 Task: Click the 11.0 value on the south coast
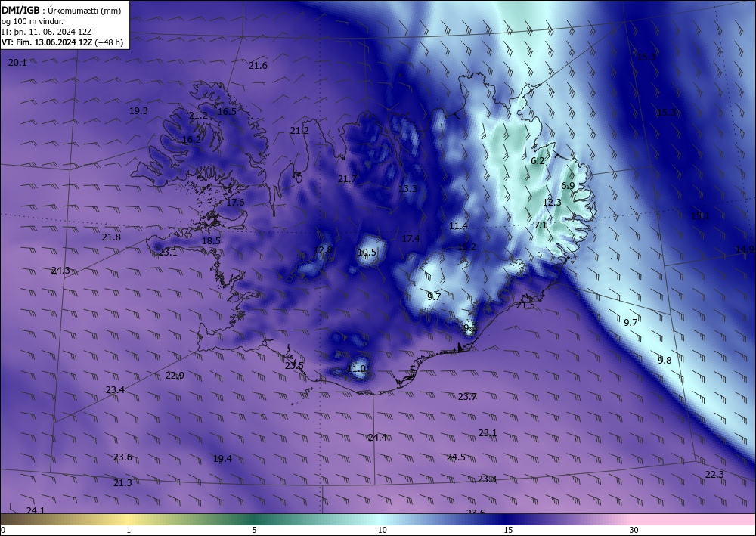coord(356,369)
